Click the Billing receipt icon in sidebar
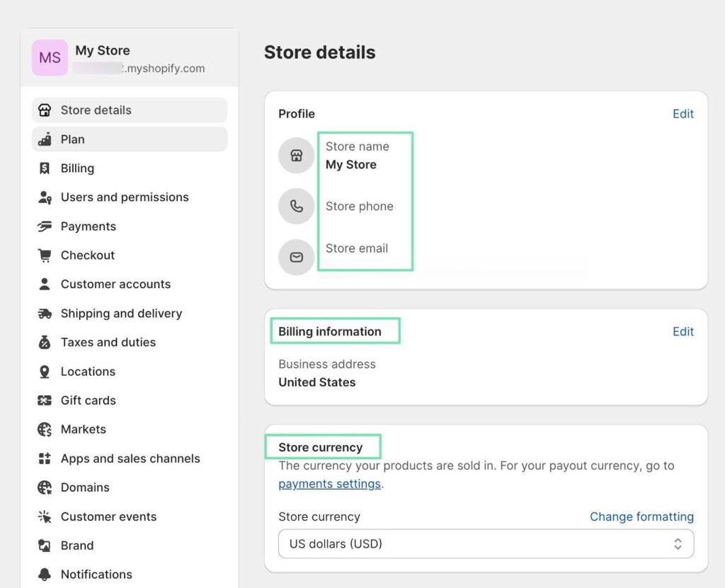The height and width of the screenshot is (588, 725). pyautogui.click(x=45, y=168)
